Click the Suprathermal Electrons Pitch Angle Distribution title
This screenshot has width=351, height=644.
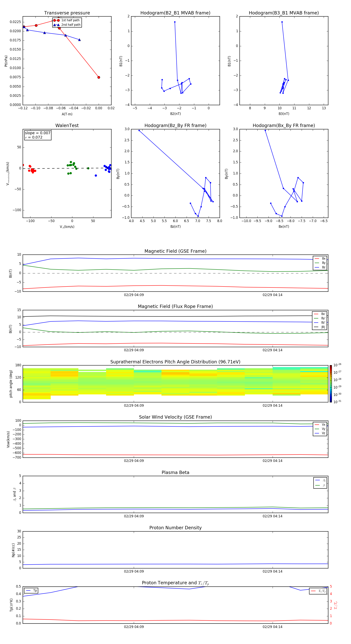click(175, 362)
